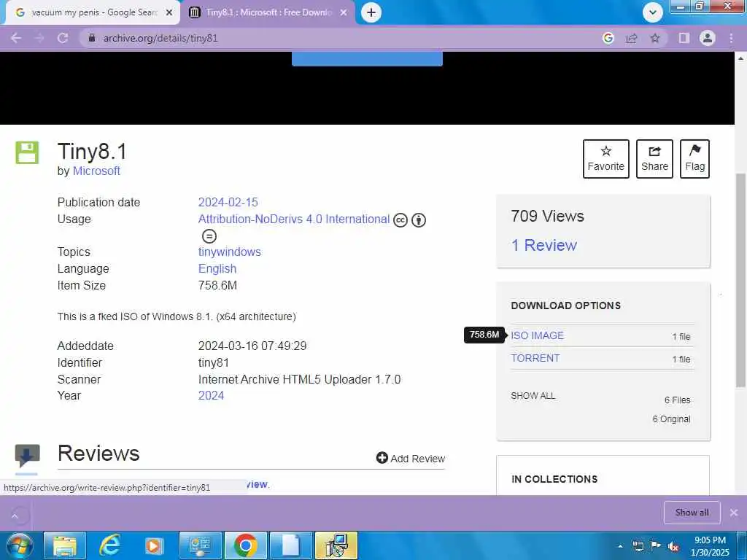The width and height of the screenshot is (747, 560).
Task: Click the page vertical scrollbar
Action: pos(740,280)
